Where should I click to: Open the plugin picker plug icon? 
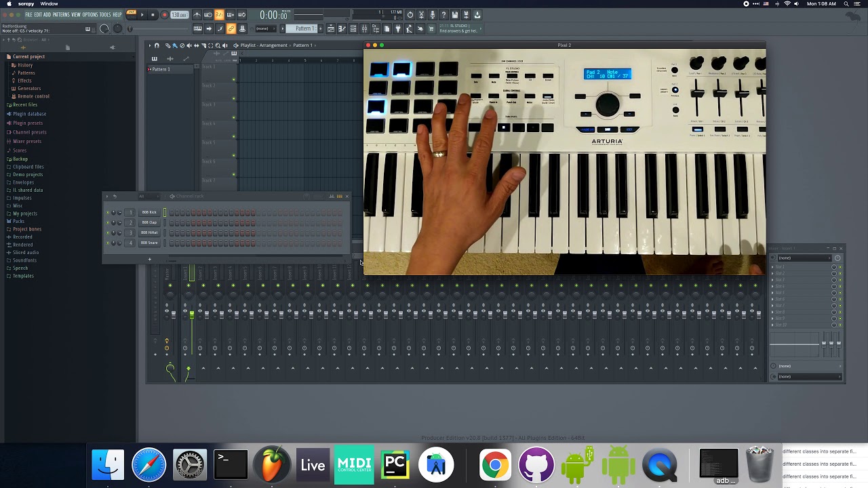tap(398, 28)
